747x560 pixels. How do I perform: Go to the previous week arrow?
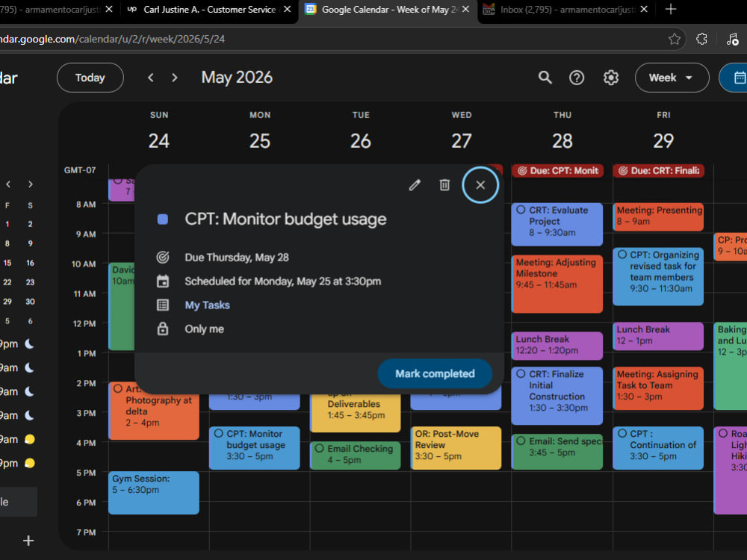coord(151,78)
